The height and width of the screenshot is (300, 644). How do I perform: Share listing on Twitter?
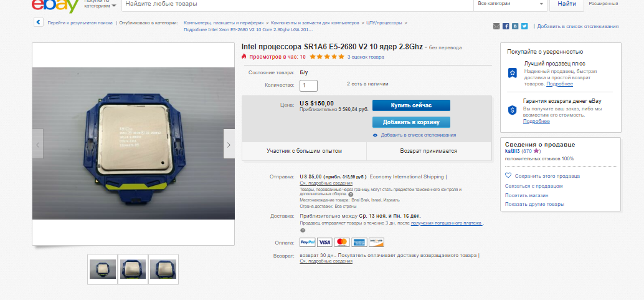(x=524, y=26)
